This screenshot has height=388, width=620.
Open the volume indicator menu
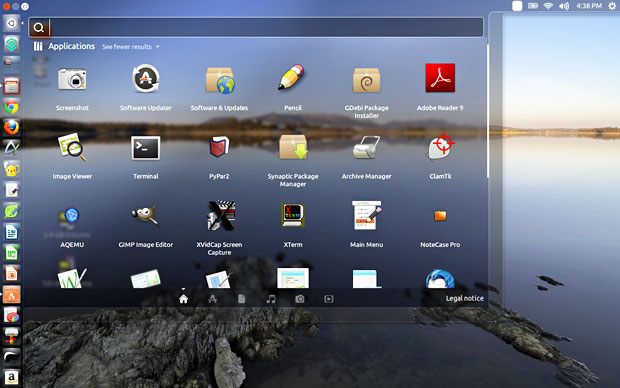tap(564, 6)
